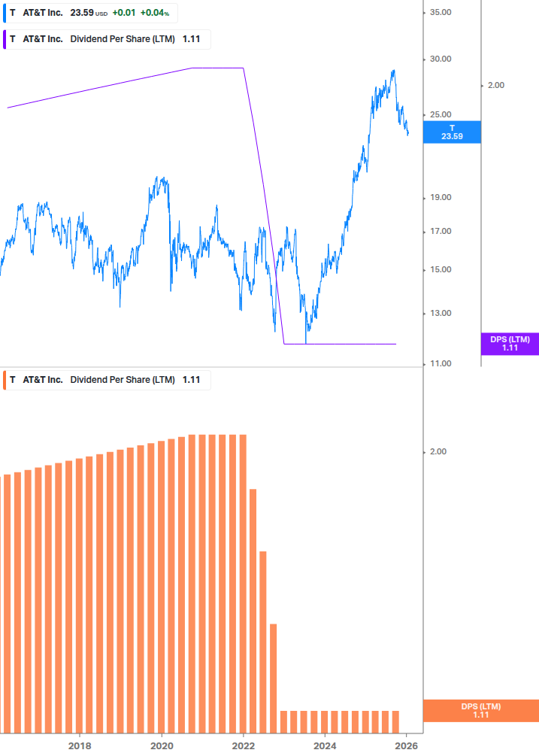The image size is (539, 756).
Task: Click the orange Dividend Per Share legend color bar
Action: click(5, 380)
